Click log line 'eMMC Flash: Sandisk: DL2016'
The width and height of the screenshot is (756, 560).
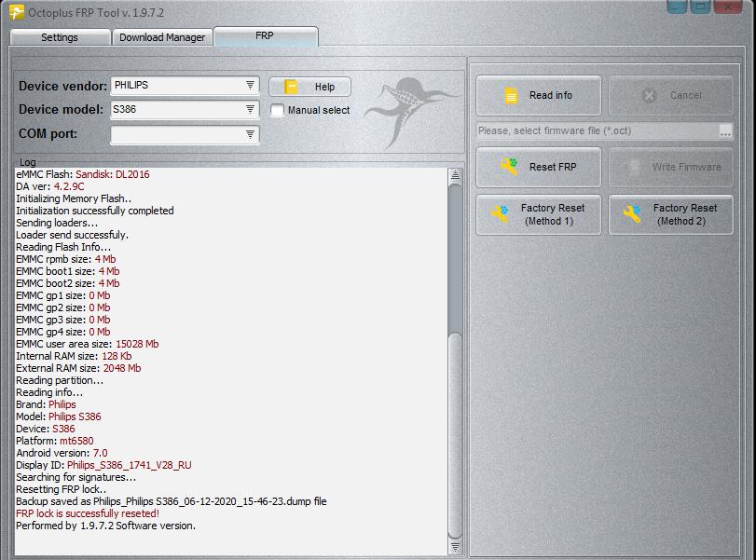[x=82, y=174]
